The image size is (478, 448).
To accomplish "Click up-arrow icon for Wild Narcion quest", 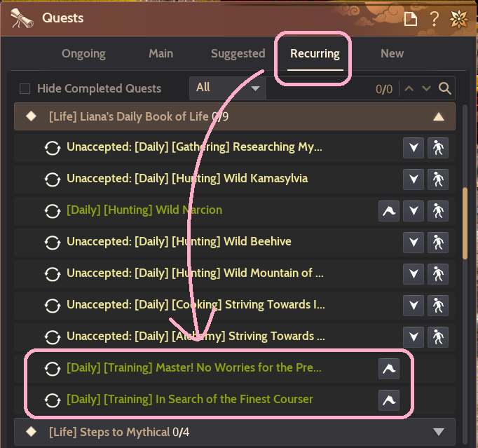I will [388, 210].
